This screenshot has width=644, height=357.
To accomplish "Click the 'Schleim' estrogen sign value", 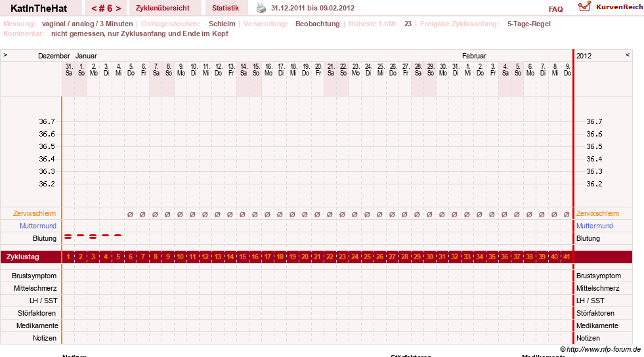I will coord(222,24).
